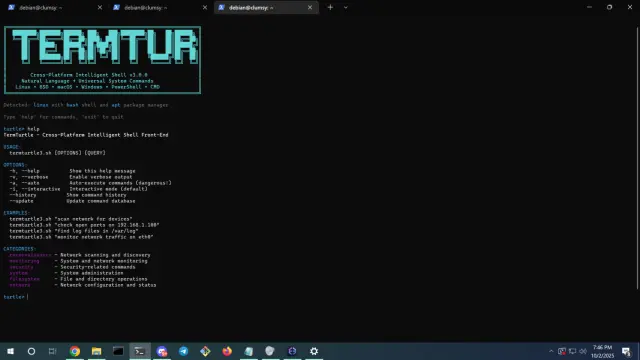The image size is (640, 360).
Task: Open the notepad-style app icon beside Firefox
Action: [x=249, y=351]
